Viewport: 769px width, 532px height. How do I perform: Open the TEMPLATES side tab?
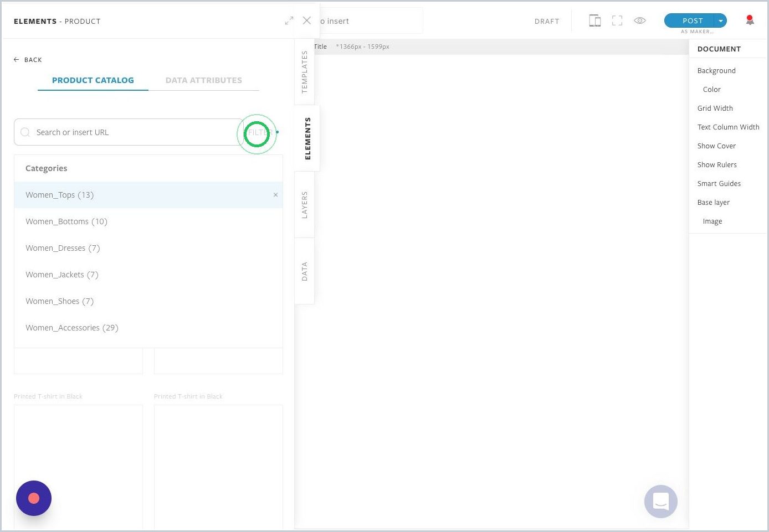[x=304, y=72]
